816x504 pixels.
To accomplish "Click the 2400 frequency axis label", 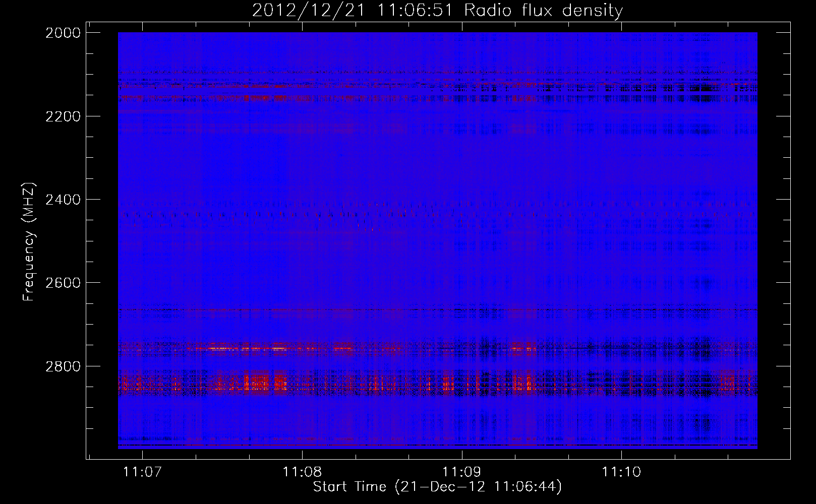I will (63, 200).
